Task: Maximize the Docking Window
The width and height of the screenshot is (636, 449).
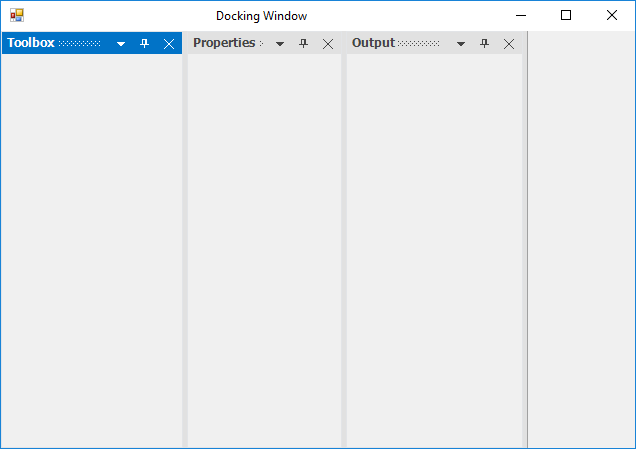Action: point(566,15)
